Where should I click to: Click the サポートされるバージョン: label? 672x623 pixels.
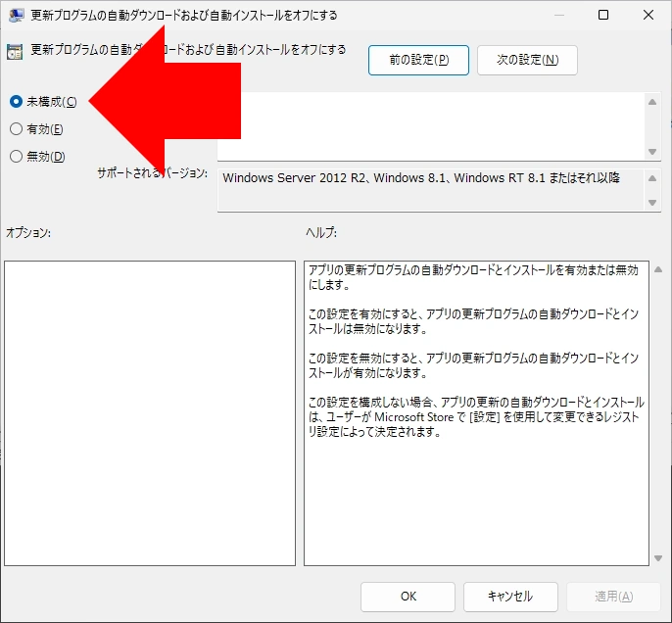coord(152,173)
